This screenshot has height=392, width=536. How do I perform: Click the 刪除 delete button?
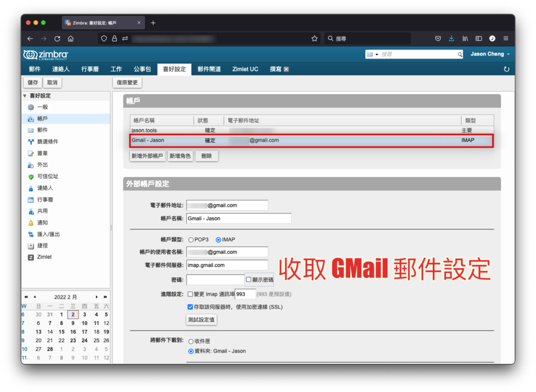(206, 156)
